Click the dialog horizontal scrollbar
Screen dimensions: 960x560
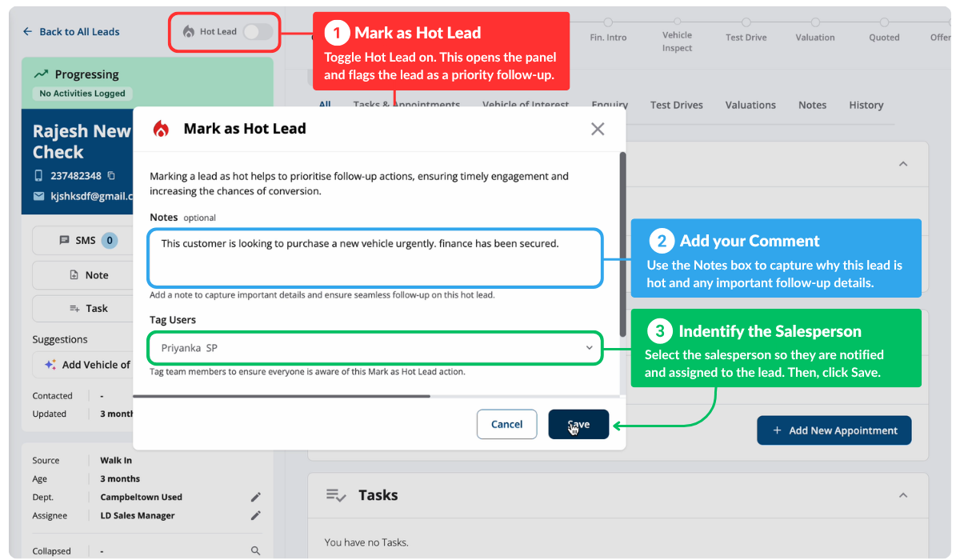pyautogui.click(x=282, y=396)
